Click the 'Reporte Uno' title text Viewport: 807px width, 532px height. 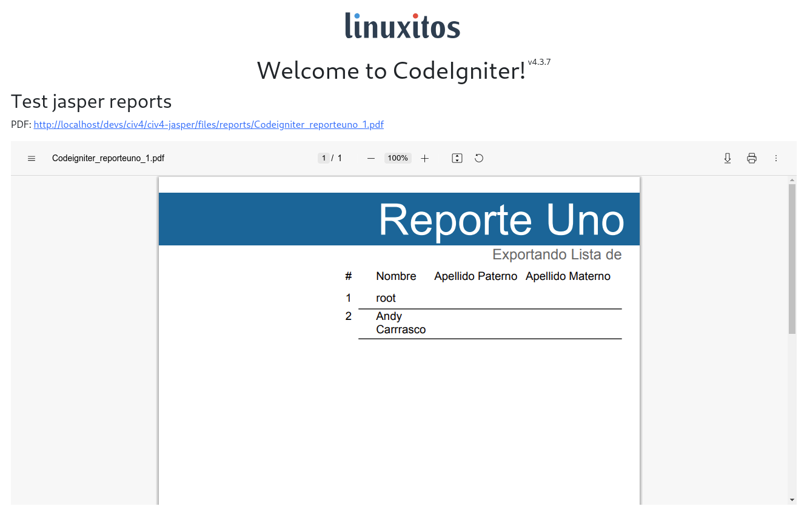pyautogui.click(x=501, y=219)
